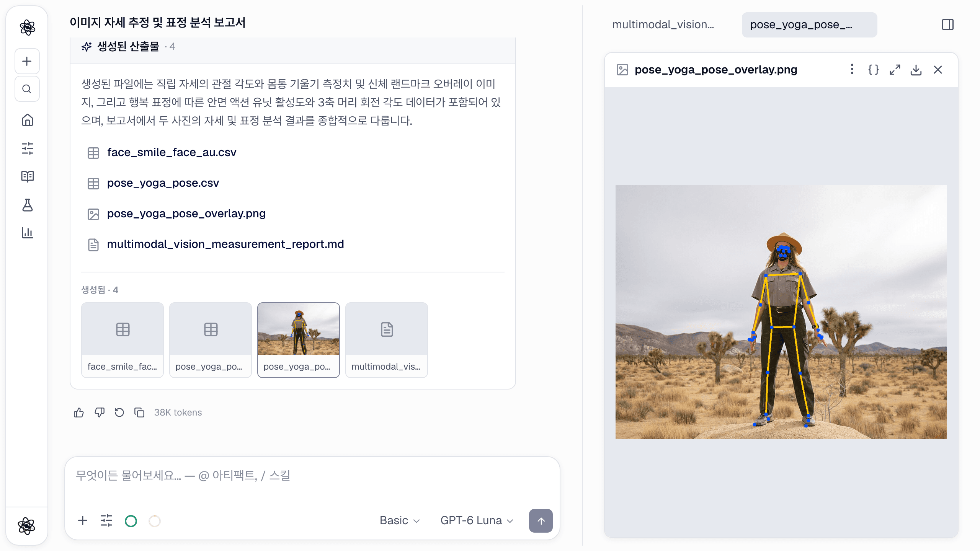The height and width of the screenshot is (551, 980).
Task: Toggle the side panel layout icon
Action: point(948,25)
